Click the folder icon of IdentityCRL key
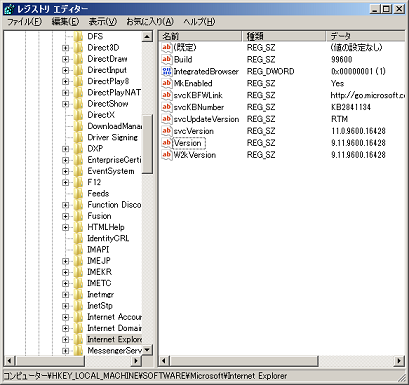Viewport: 409px width, 385px height. click(78, 238)
